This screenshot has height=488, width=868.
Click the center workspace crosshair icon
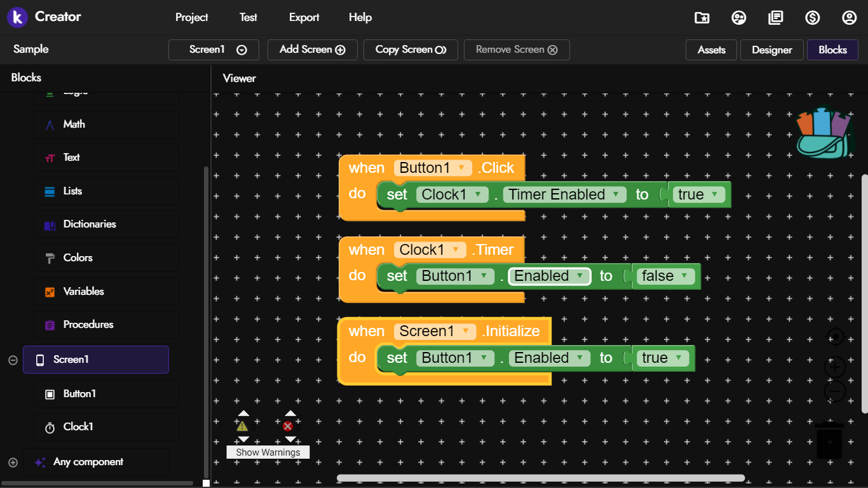835,337
